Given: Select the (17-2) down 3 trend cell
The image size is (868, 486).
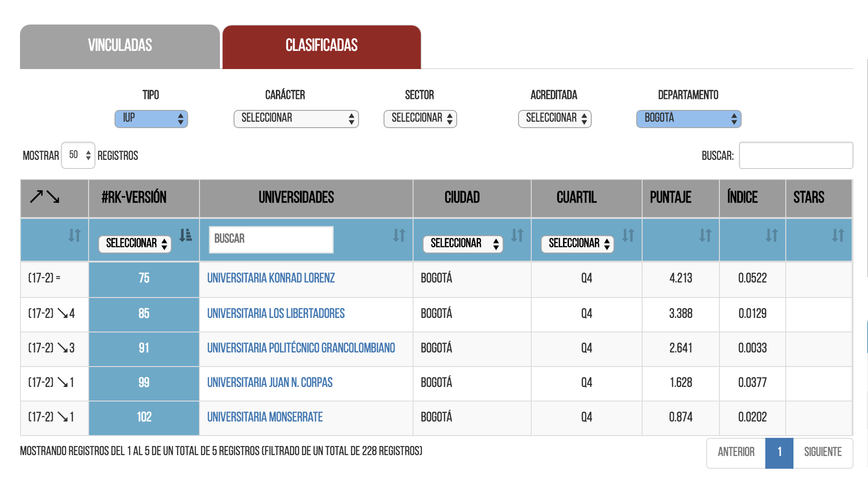Looking at the screenshot, I should coord(55,349).
